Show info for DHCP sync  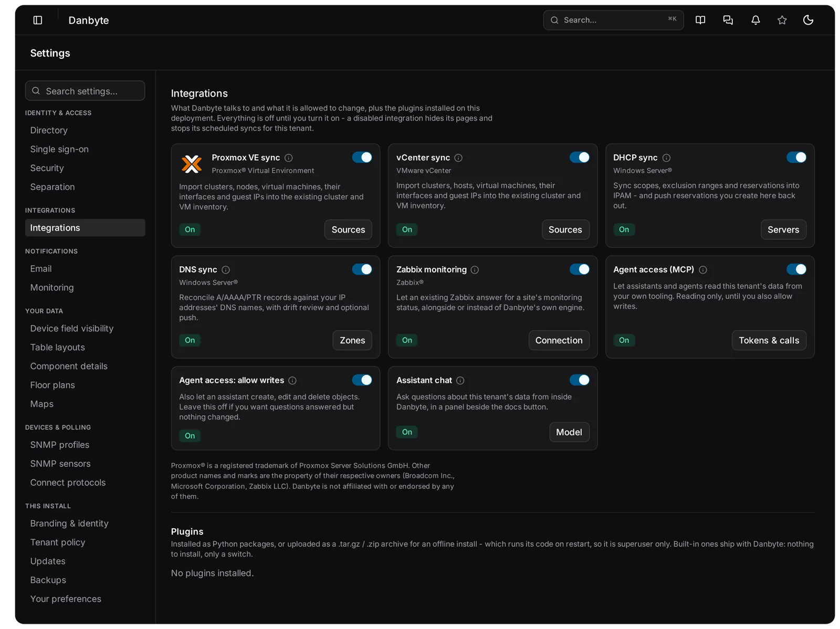point(666,158)
